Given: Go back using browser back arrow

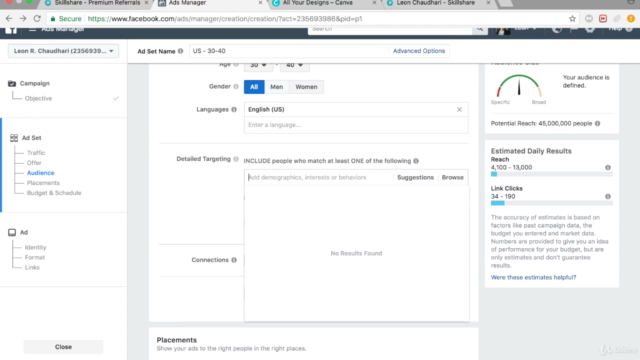Looking at the screenshot, I should pyautogui.click(x=9, y=19).
